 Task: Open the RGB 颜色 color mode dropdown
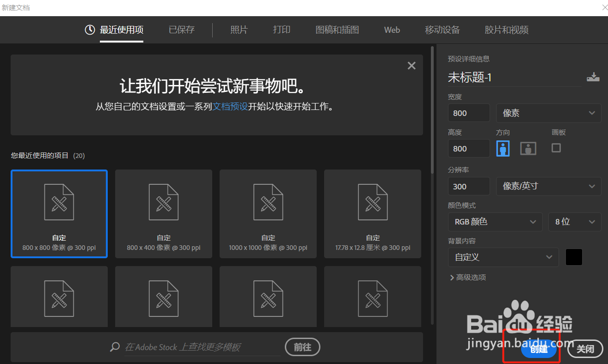495,222
